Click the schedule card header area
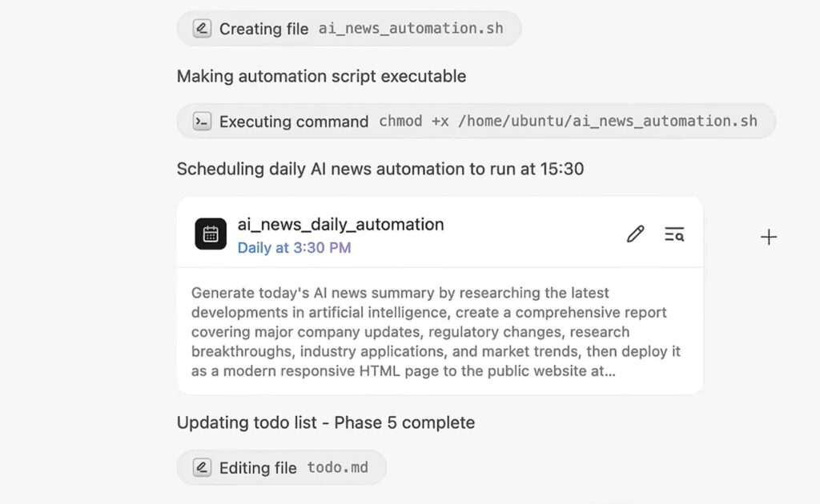This screenshot has width=820, height=504. 440,233
